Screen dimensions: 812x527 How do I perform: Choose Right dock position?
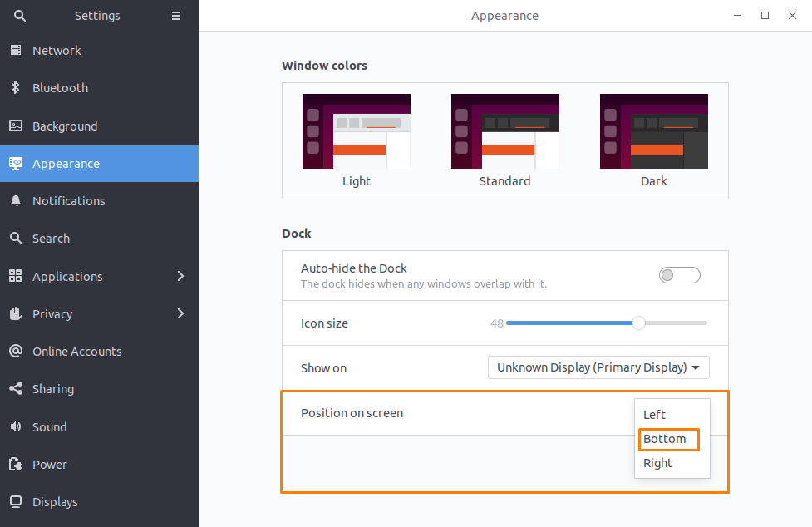672,463
